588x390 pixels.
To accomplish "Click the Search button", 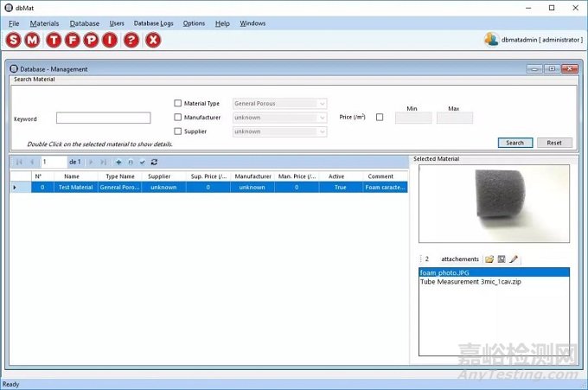I will pos(514,143).
